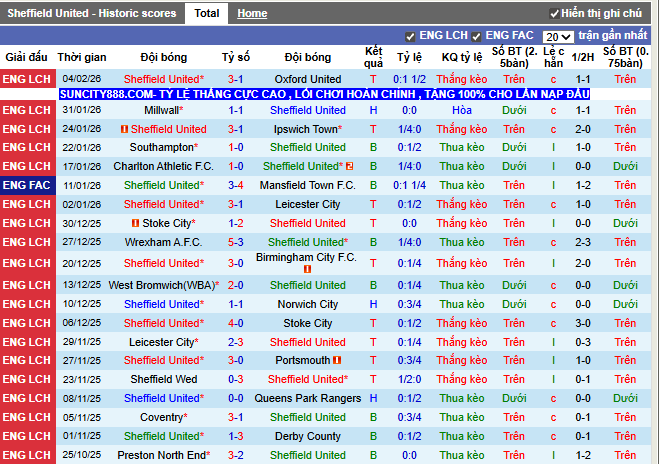Click half-time score 0-3 in Leicester City 29/11/25 row
659x464 pixels.
coord(583,342)
